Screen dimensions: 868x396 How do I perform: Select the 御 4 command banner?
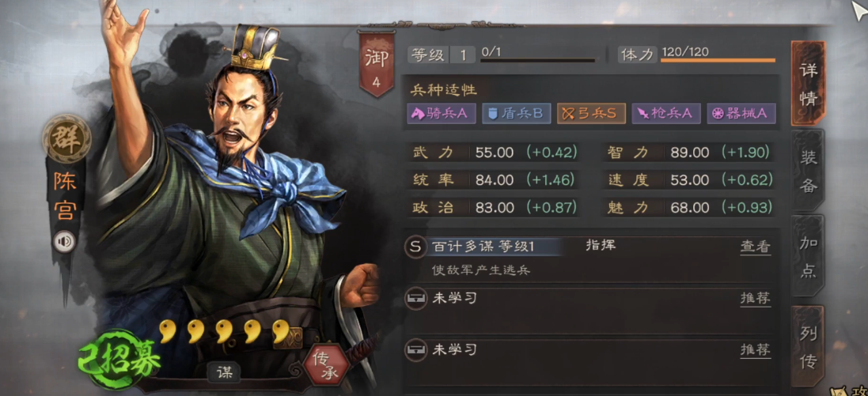pyautogui.click(x=376, y=63)
